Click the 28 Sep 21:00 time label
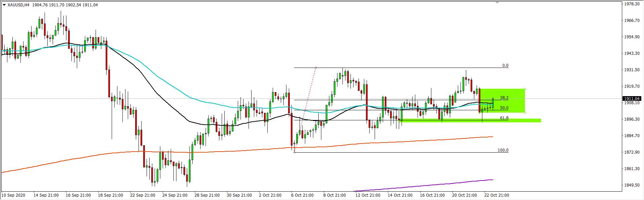This screenshot has width=644, height=200. 207,195
